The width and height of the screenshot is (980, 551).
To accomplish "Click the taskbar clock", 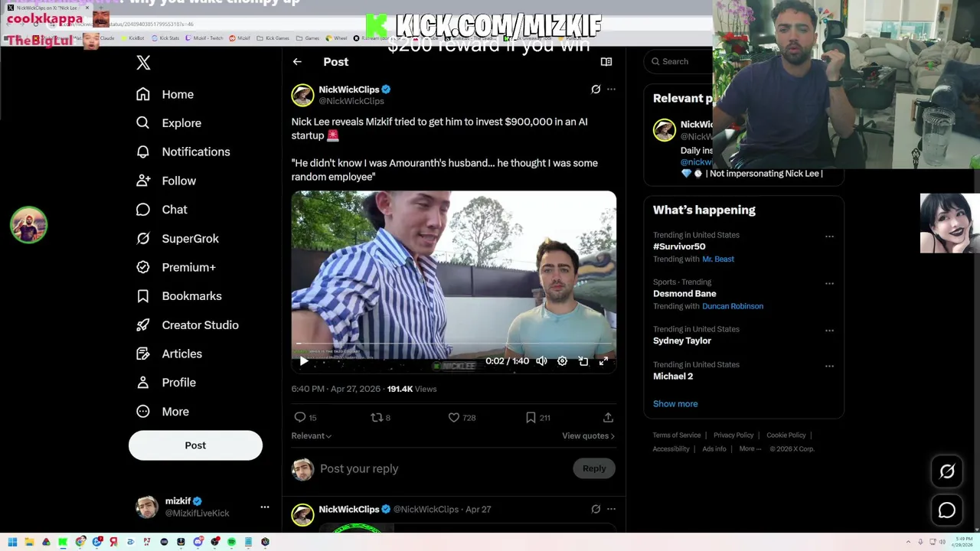I will [961, 542].
